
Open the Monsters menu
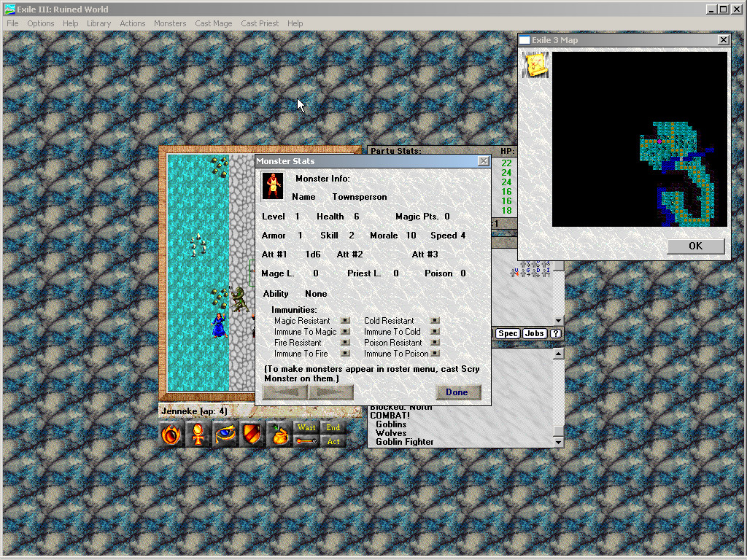tap(169, 23)
